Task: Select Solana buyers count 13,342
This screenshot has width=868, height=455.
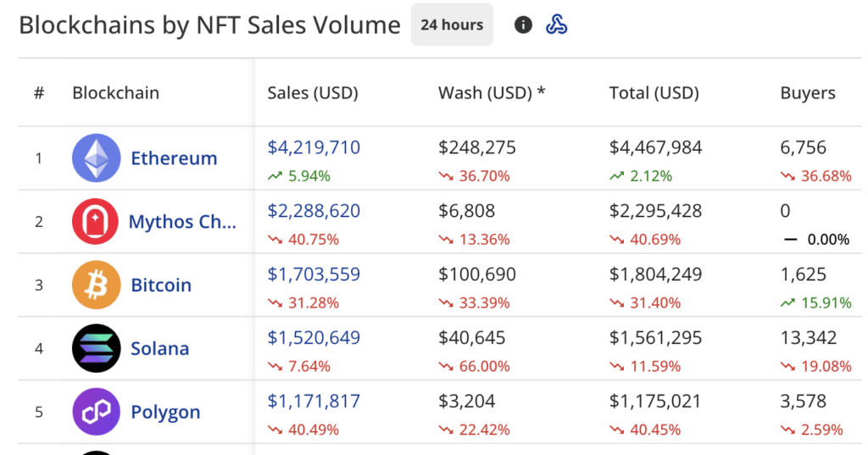Action: [x=809, y=337]
